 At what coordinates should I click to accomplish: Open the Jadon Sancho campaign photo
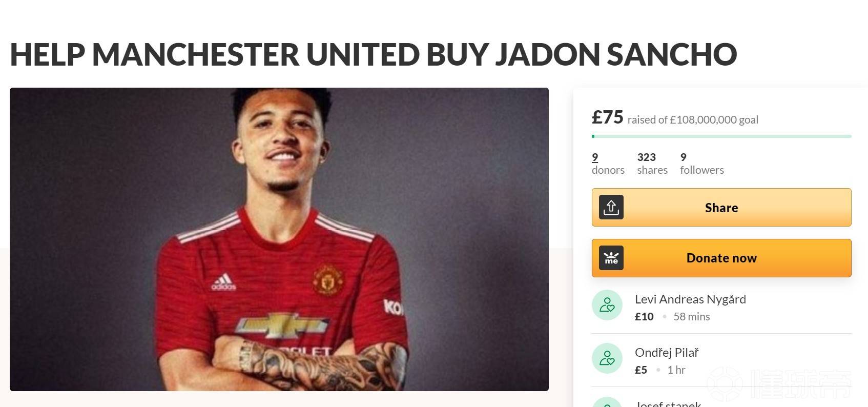point(279,239)
